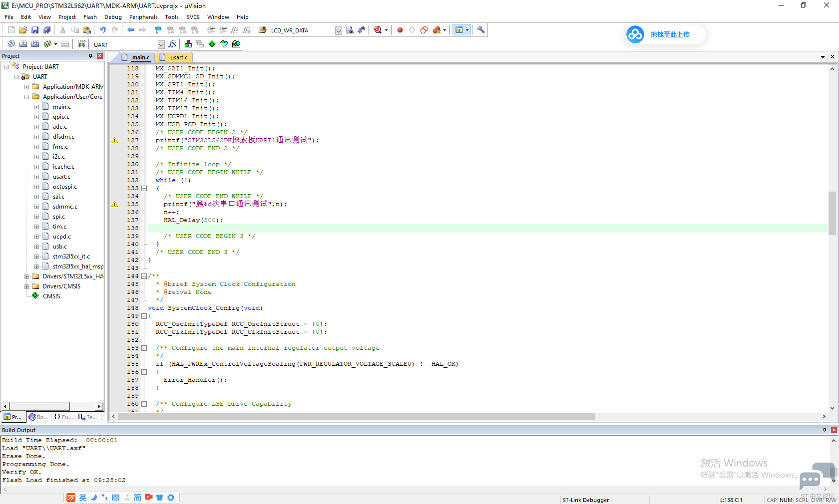This screenshot has height=504, width=839.
Task: Click the editor horizontal scrollbar thumb
Action: [356, 416]
